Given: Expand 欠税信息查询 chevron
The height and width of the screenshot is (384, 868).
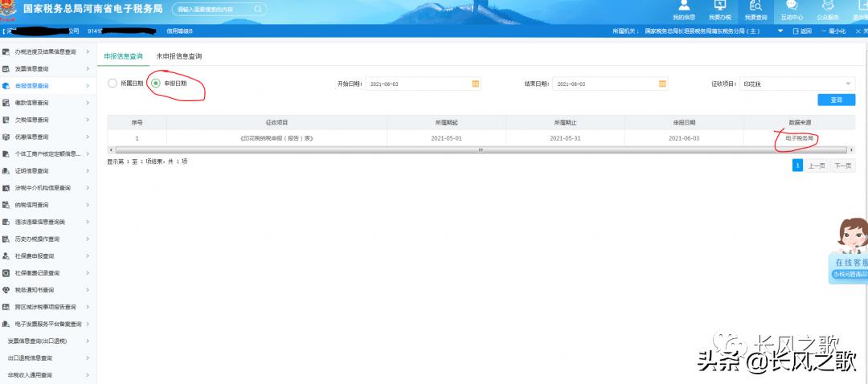Looking at the screenshot, I should pos(88,120).
